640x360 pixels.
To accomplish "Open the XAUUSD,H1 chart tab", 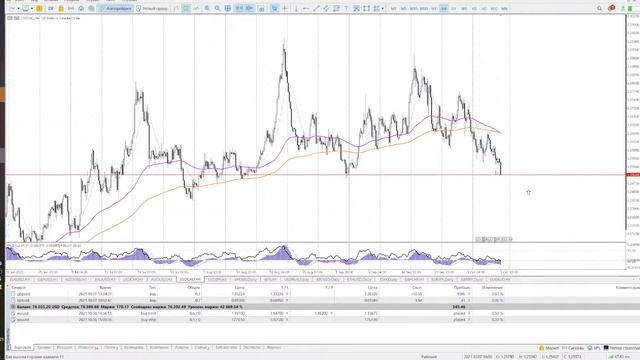I will 105,280.
